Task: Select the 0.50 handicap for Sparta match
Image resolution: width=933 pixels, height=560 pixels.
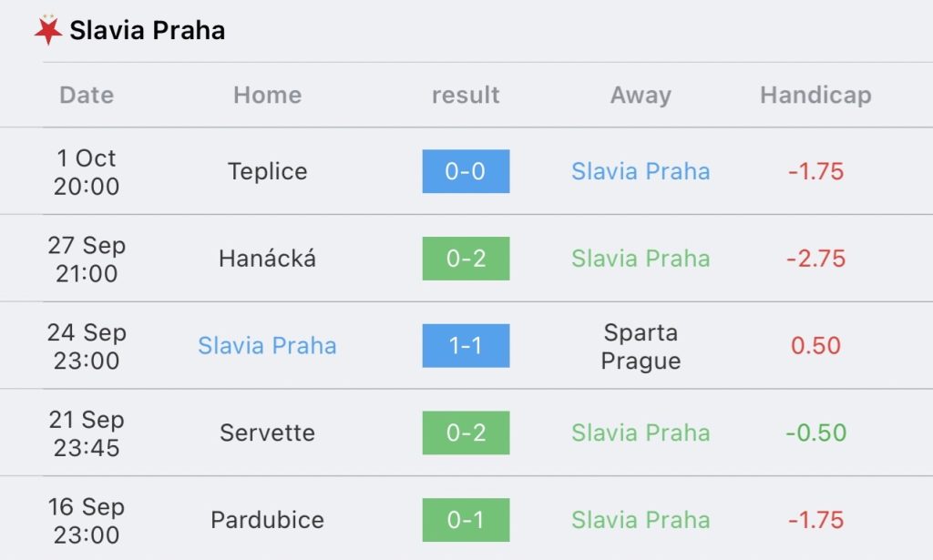Action: click(815, 345)
